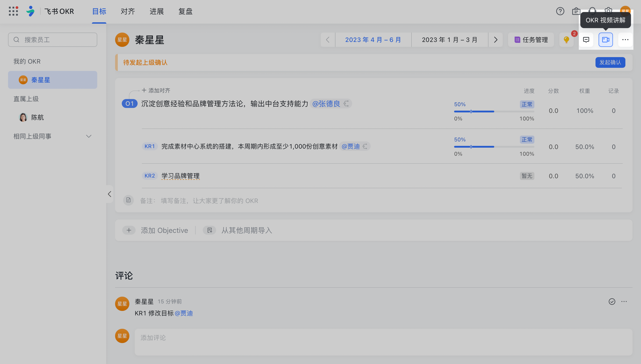641x364 pixels.
Task: Open the lightbulb suggestions icon
Action: coord(566,40)
